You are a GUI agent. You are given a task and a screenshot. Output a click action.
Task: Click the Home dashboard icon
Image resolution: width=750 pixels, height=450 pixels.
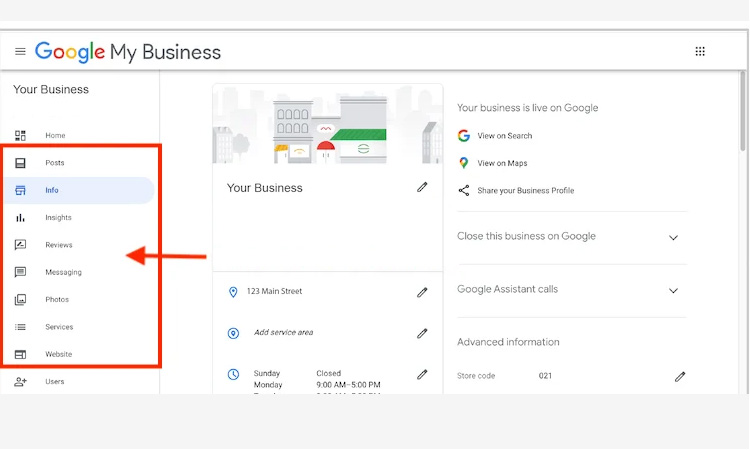click(x=20, y=135)
